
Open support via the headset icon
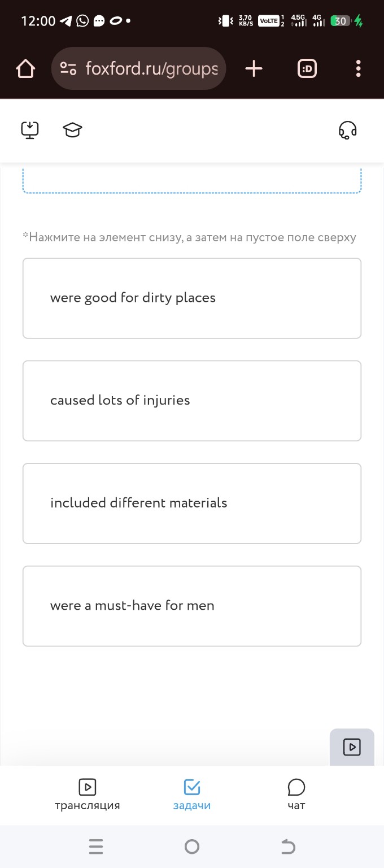point(347,130)
